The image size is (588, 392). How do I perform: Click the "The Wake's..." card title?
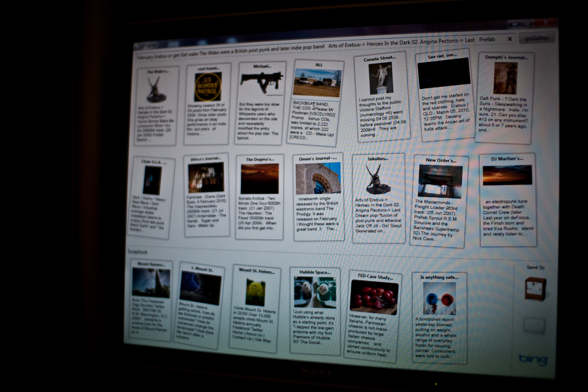pyautogui.click(x=158, y=72)
